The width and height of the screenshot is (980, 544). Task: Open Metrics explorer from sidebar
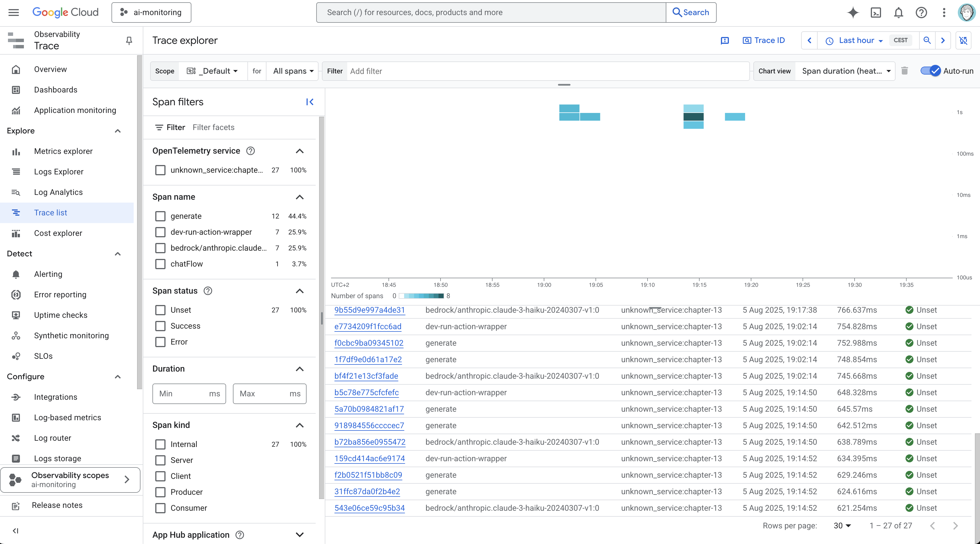point(63,151)
